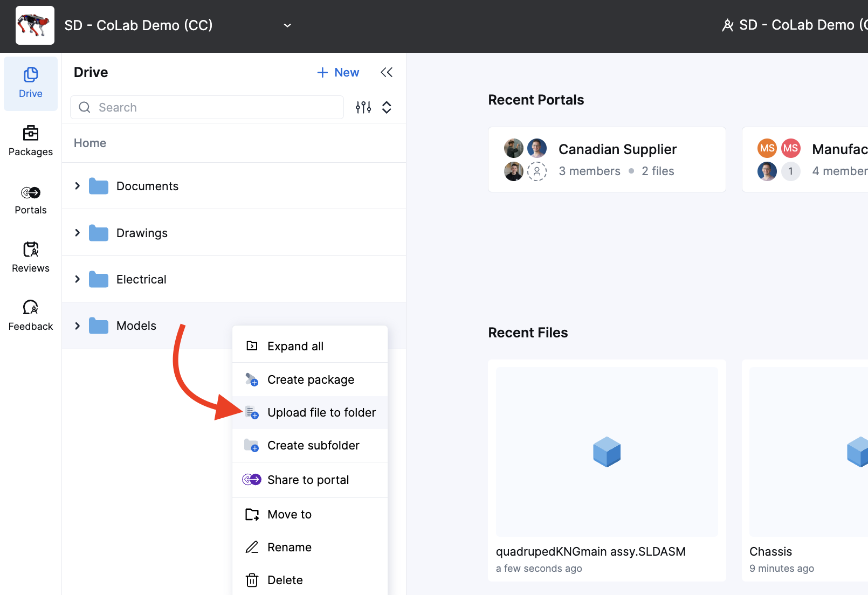Click the magnifier icon in search box
Screen dimensions: 868x595
pos(85,107)
